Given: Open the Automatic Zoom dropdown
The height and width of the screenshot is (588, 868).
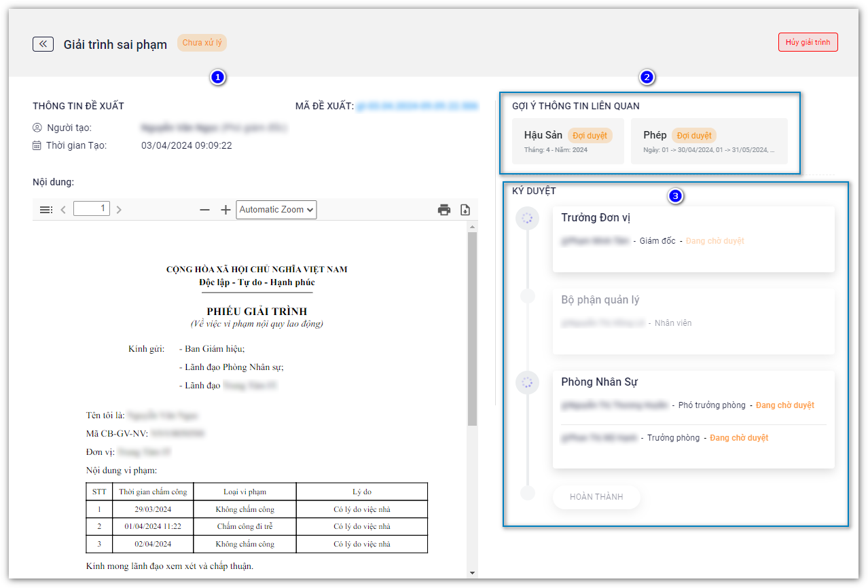Looking at the screenshot, I should (x=276, y=210).
